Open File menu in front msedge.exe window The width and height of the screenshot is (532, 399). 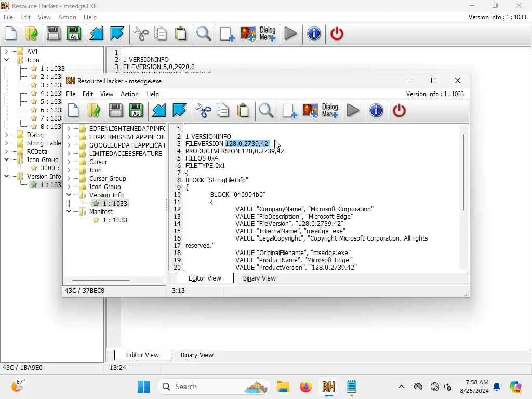pyautogui.click(x=71, y=94)
